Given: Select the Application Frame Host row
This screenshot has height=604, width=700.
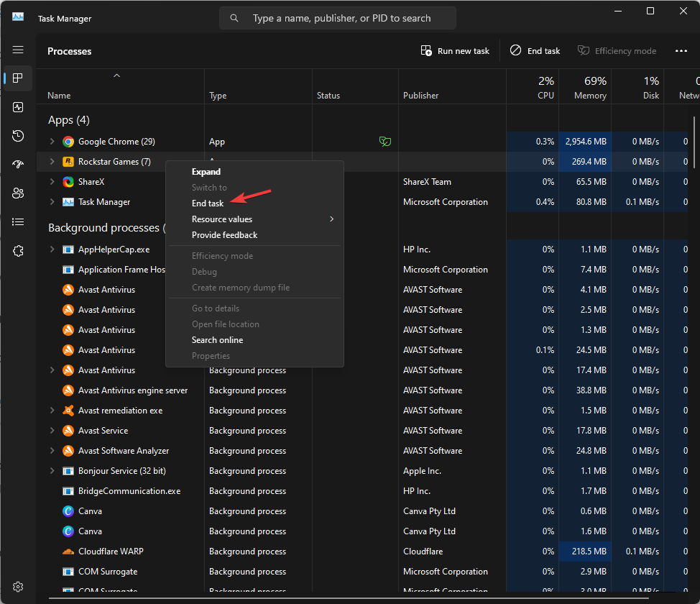Looking at the screenshot, I should pyautogui.click(x=361, y=270).
